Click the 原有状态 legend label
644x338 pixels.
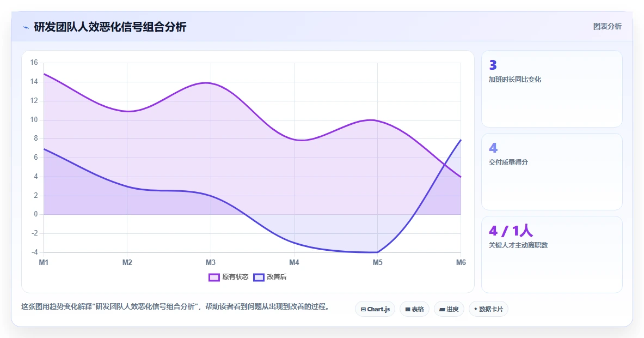coord(235,277)
